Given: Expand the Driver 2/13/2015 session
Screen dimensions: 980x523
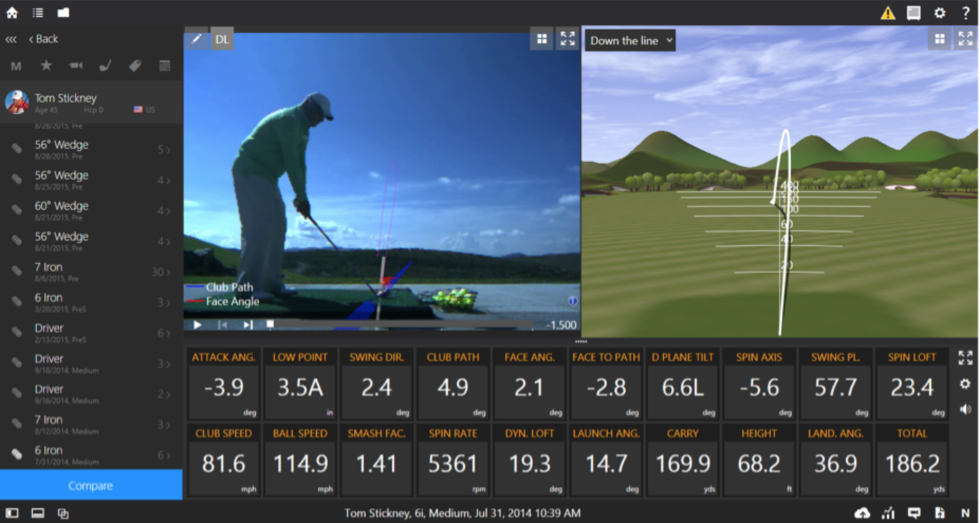Looking at the screenshot, I should click(91, 333).
